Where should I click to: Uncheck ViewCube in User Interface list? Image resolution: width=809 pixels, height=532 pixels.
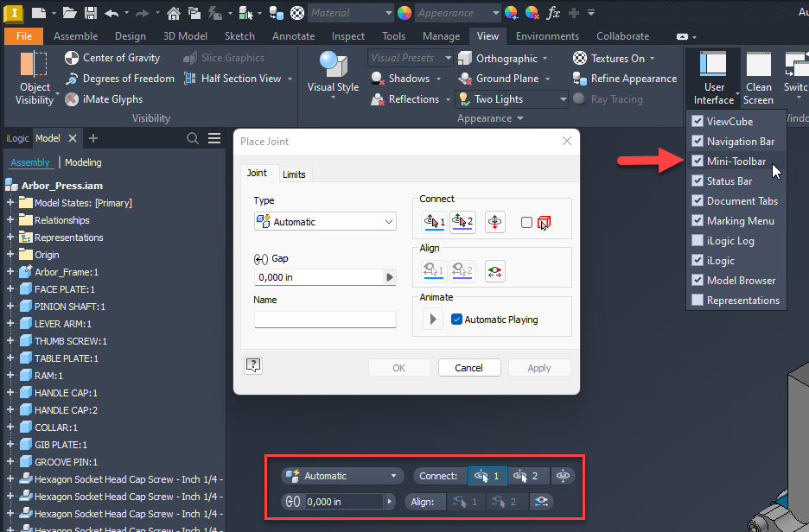point(697,121)
